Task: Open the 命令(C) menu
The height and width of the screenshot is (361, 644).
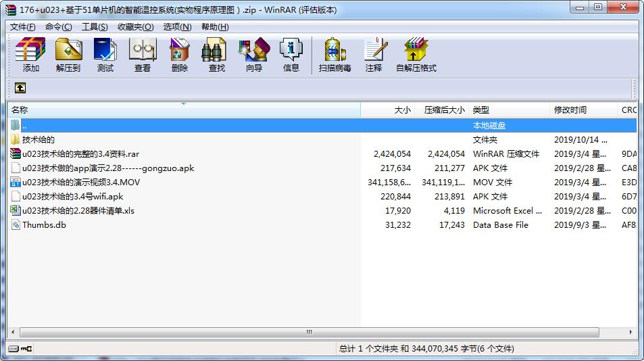Action: coord(58,26)
